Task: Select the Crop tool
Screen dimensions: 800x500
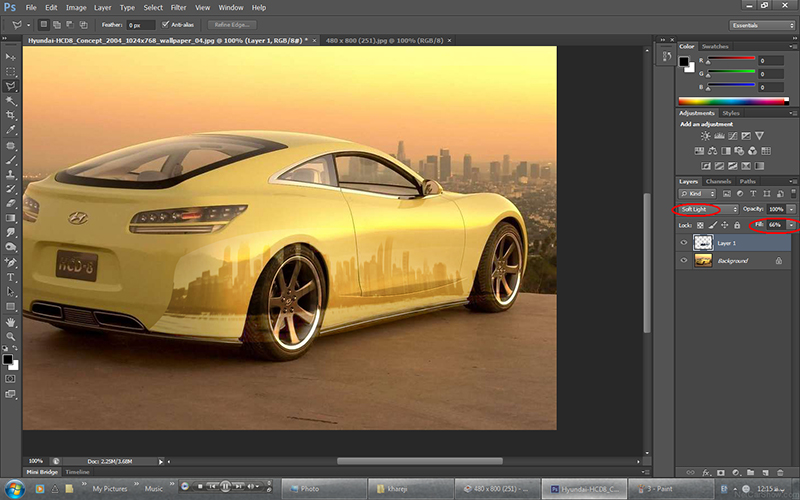Action: tap(10, 115)
